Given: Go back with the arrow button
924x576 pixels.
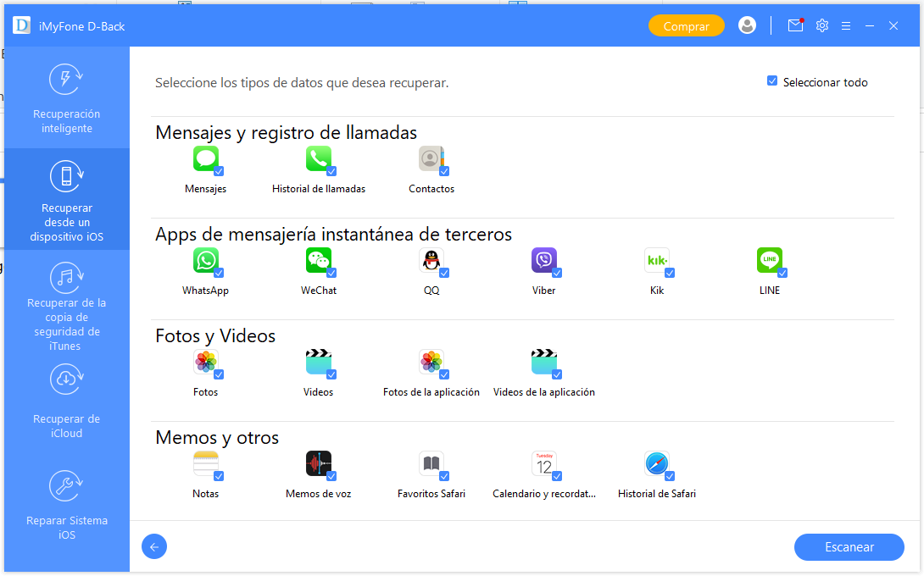Looking at the screenshot, I should coord(154,546).
